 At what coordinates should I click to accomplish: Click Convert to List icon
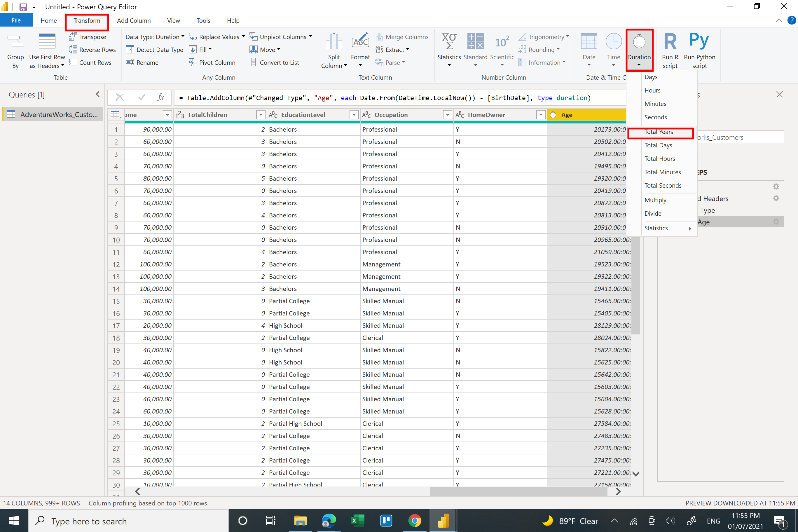(x=254, y=62)
